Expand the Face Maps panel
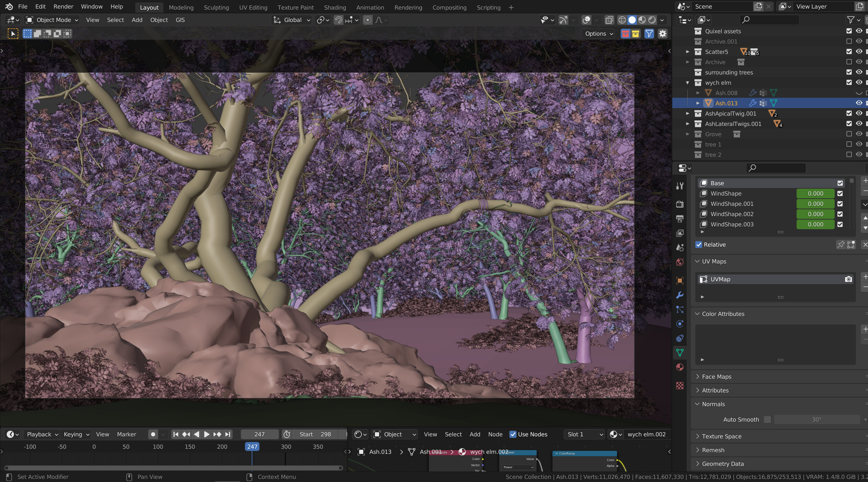The width and height of the screenshot is (868, 482). 716,377
